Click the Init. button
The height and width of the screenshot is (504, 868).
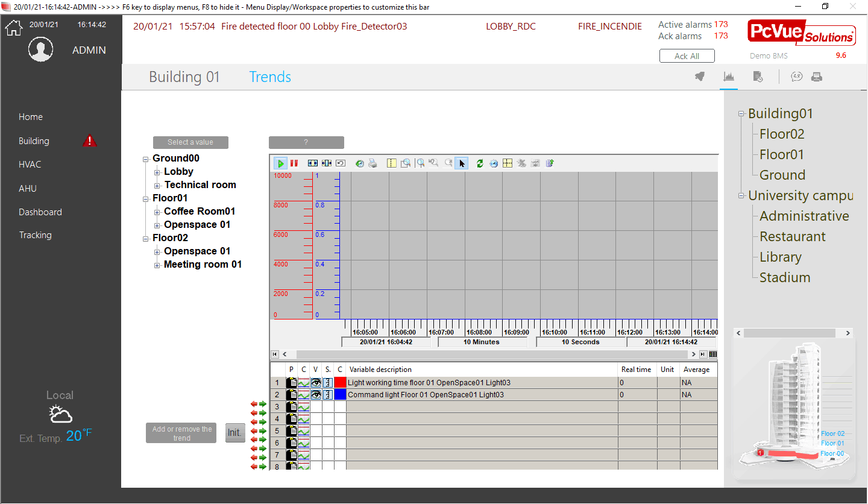pos(235,433)
